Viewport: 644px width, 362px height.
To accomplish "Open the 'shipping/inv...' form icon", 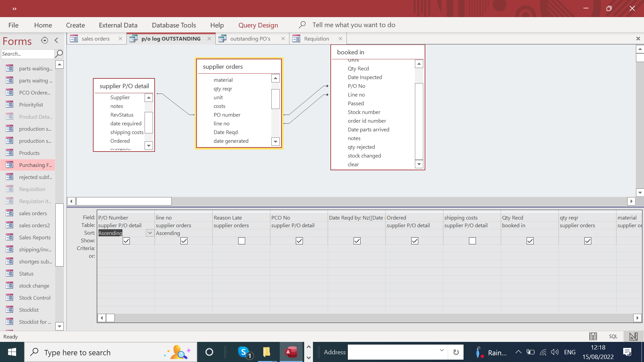I will tap(9, 249).
